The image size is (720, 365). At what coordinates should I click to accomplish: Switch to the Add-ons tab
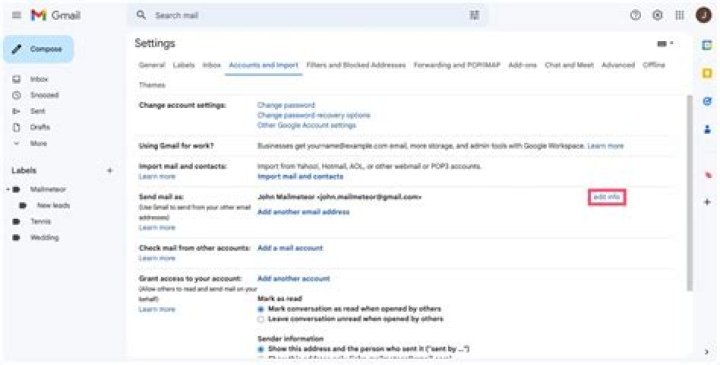click(x=523, y=65)
